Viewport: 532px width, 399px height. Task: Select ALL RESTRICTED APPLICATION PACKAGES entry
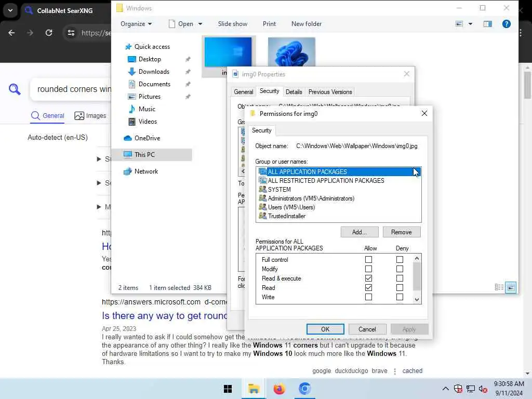tap(338, 180)
